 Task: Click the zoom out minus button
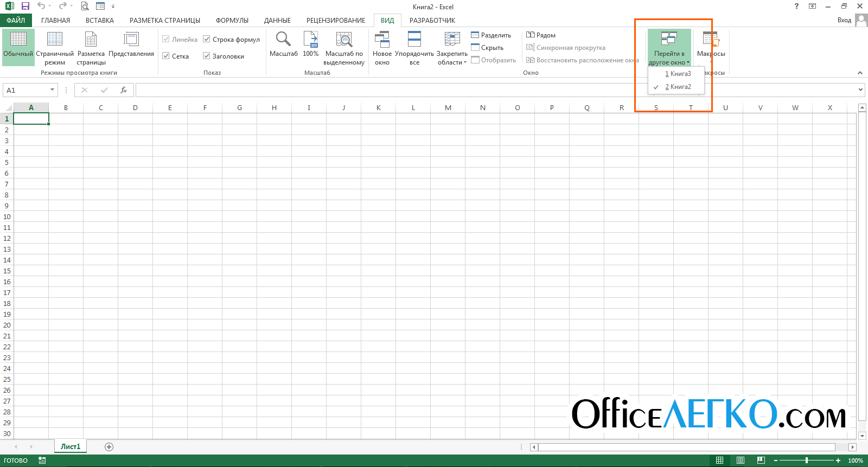776,460
